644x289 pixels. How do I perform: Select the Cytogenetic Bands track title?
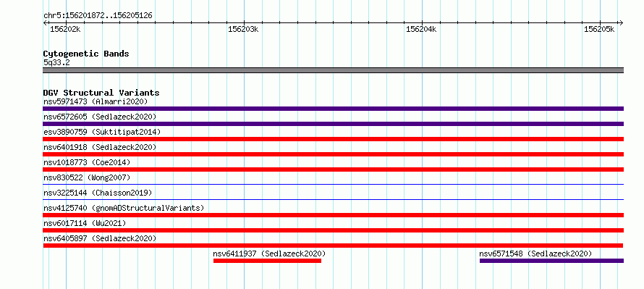86,54
